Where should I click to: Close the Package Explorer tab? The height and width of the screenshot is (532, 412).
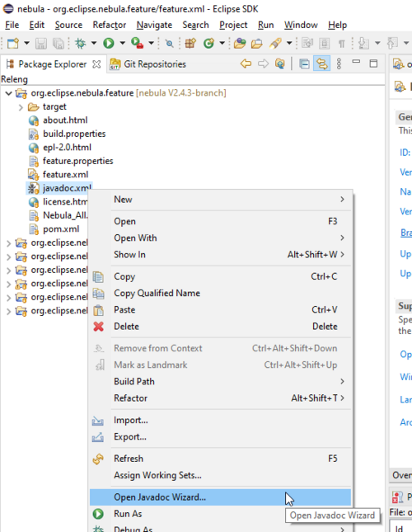click(96, 64)
